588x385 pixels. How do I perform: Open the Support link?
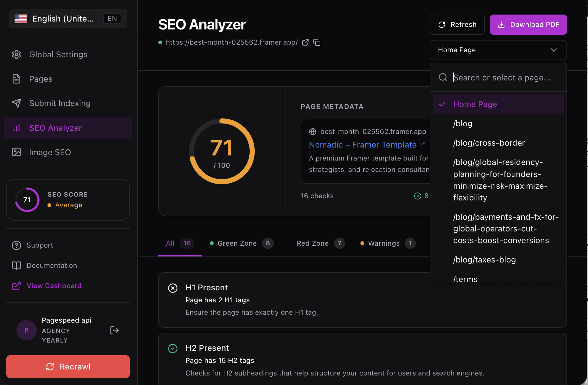click(x=40, y=245)
